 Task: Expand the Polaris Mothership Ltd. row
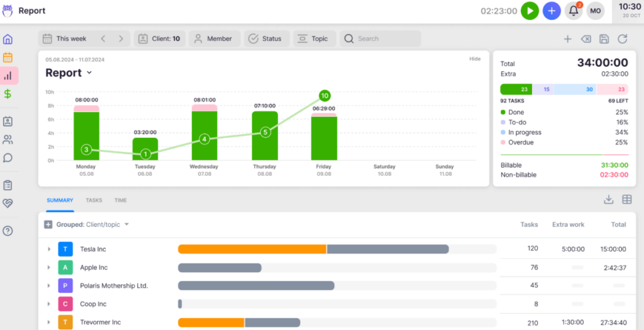(49, 286)
